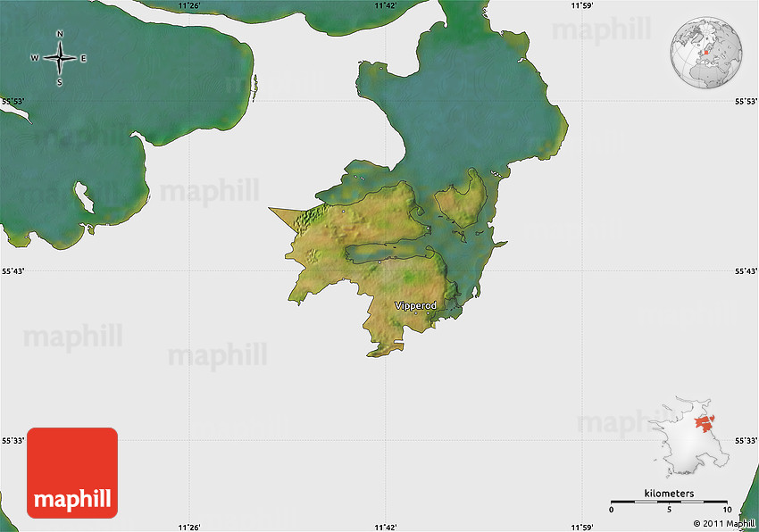Click the 11°59' longitude label at bottom
The image size is (759, 532).
(x=581, y=526)
